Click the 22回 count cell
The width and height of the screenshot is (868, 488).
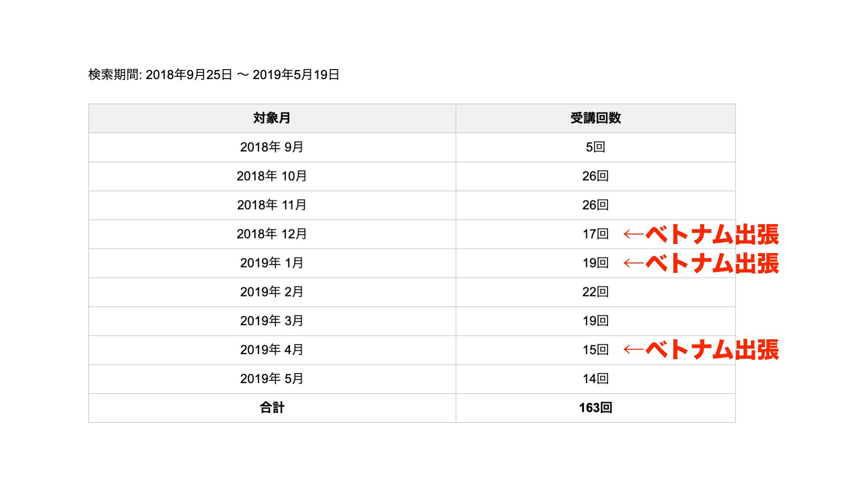pyautogui.click(x=595, y=292)
